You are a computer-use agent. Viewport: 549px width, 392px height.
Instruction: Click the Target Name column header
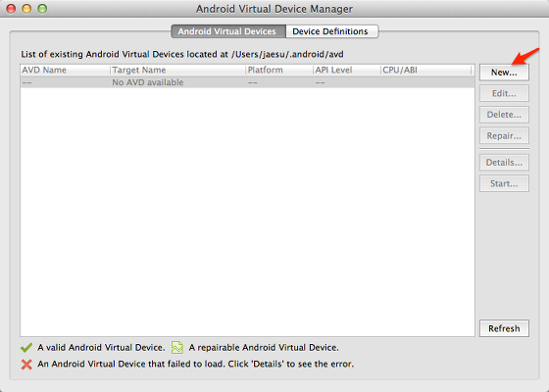pos(177,70)
